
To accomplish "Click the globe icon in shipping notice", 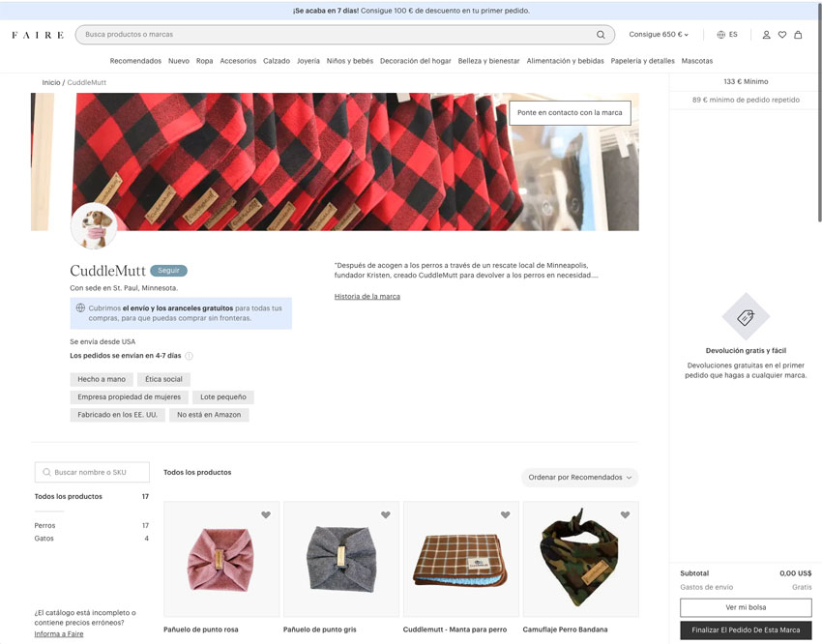I will pos(80,308).
